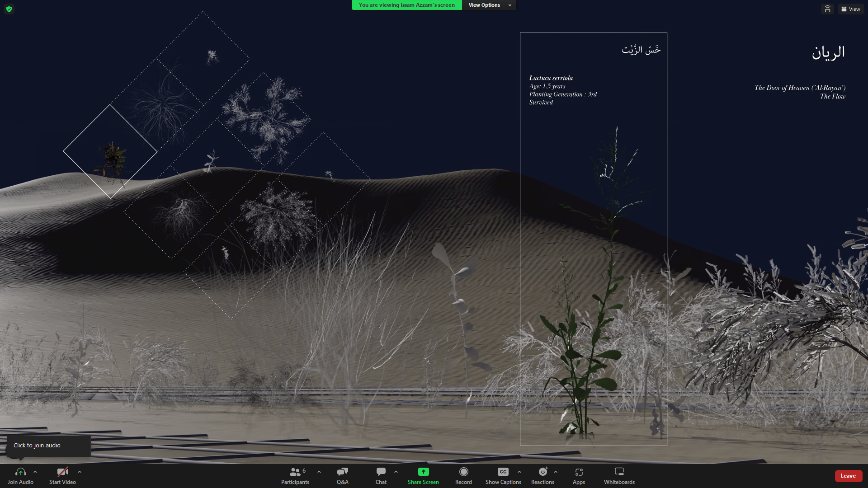Click 'The Door of Heaven ('Al-Rayan')' text

[800, 88]
